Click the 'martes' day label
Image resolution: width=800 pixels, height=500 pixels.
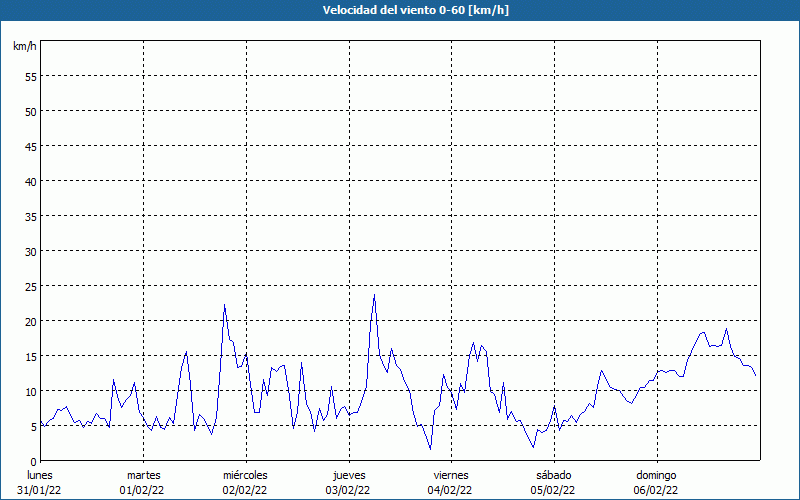(144, 475)
